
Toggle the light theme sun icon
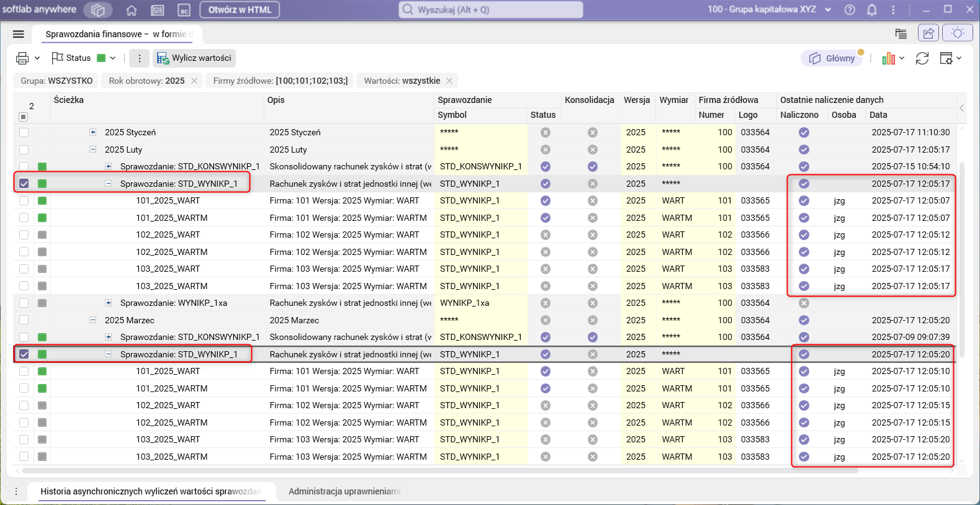click(x=958, y=34)
